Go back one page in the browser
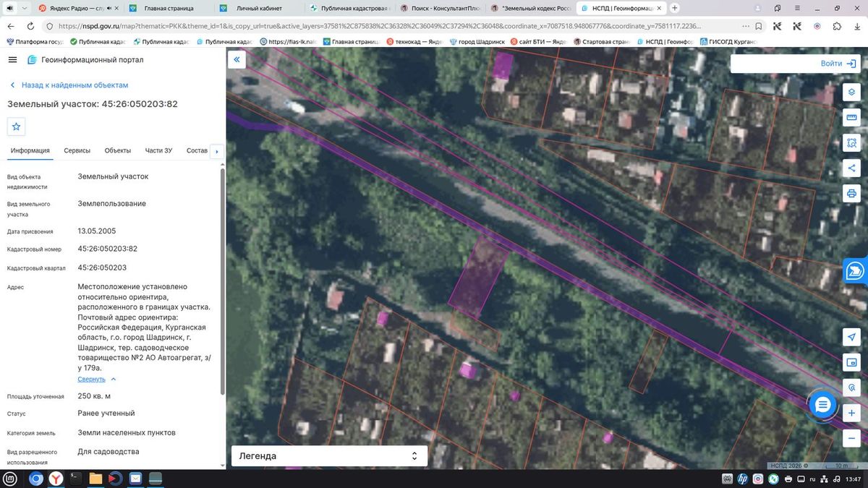 pos(10,26)
